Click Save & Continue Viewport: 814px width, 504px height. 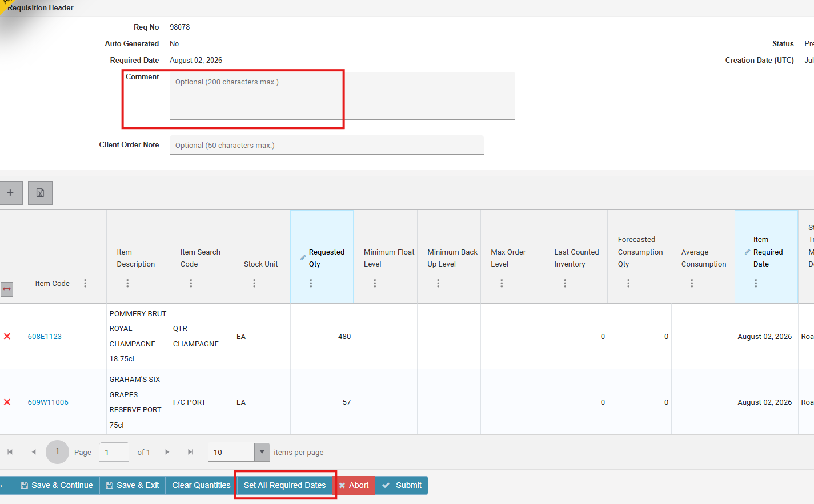click(57, 486)
